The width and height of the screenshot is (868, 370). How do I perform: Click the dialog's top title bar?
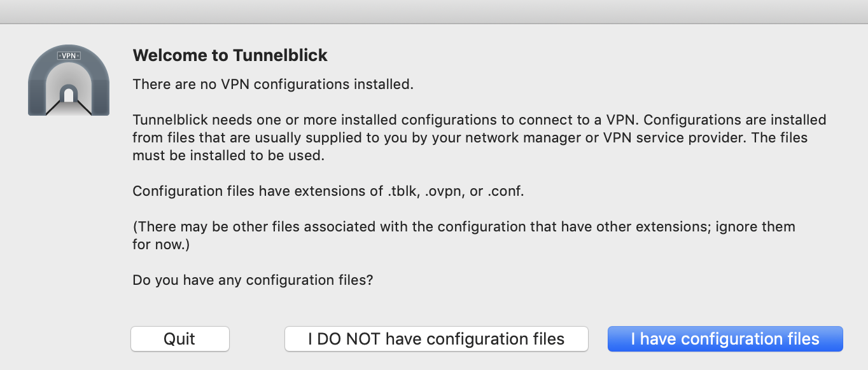(434, 11)
